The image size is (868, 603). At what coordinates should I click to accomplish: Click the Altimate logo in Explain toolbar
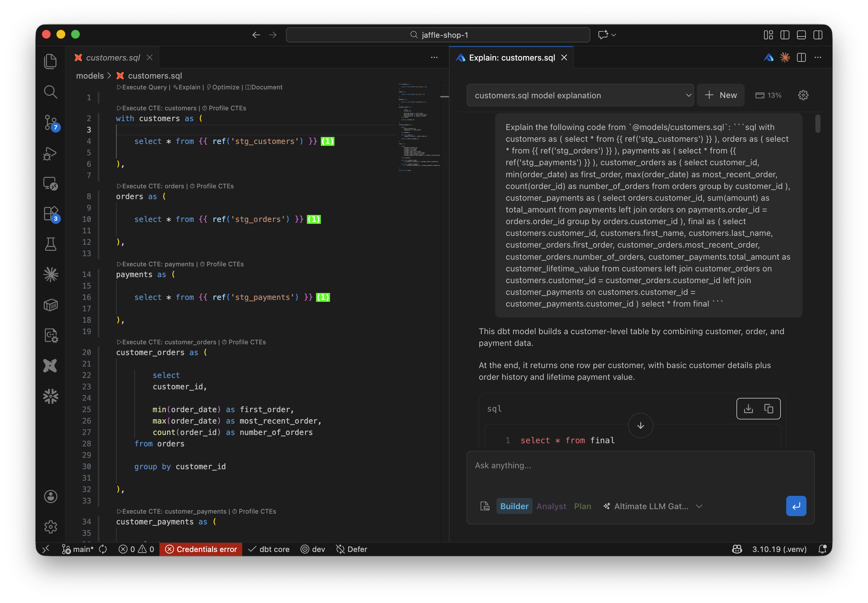[768, 57]
